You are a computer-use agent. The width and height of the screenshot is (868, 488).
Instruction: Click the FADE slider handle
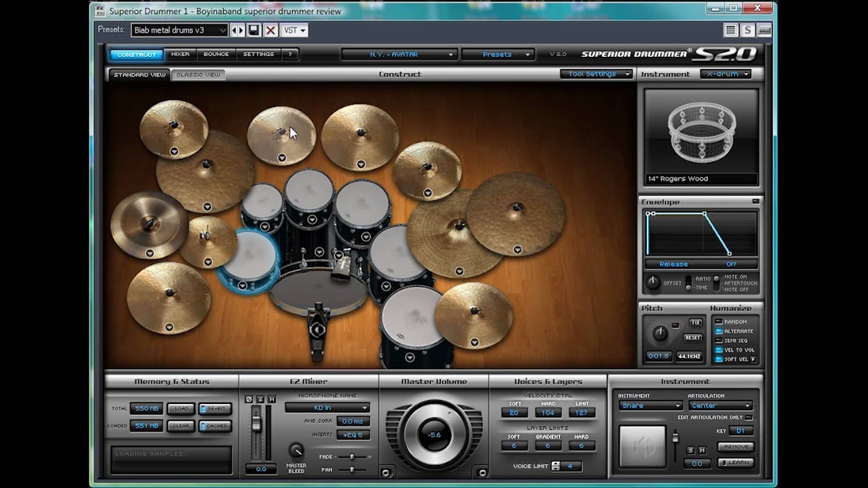tap(351, 457)
